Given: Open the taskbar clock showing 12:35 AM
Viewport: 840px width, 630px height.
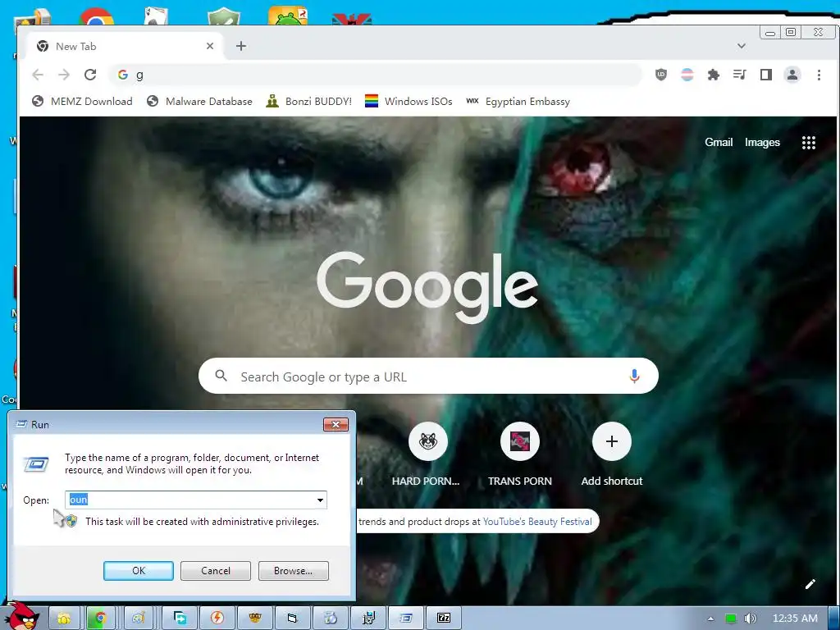Looking at the screenshot, I should (x=795, y=619).
